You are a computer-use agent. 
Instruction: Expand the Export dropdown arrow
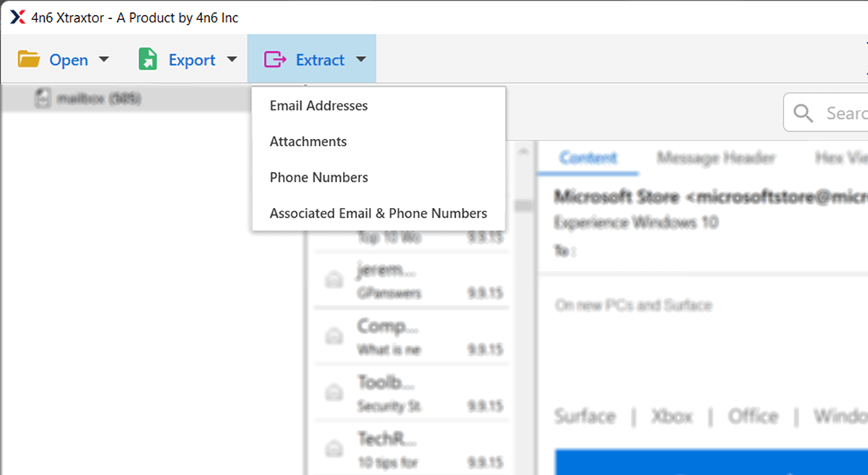[x=231, y=59]
